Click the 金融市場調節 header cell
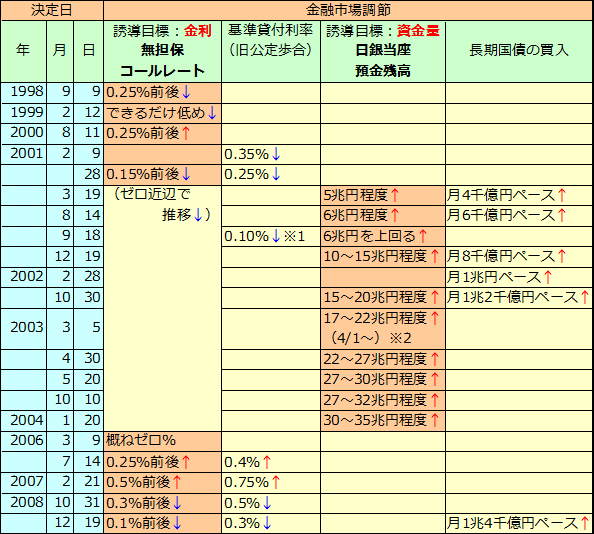The image size is (594, 534). pos(348,10)
